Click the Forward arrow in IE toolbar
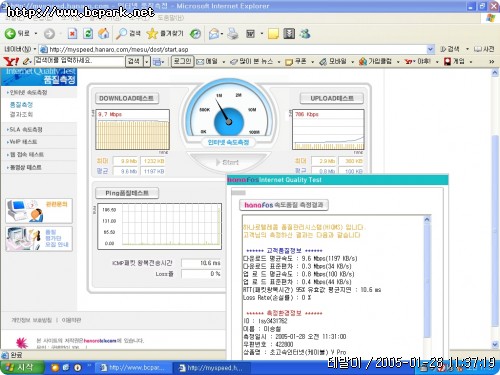500x375 pixels. click(49, 34)
